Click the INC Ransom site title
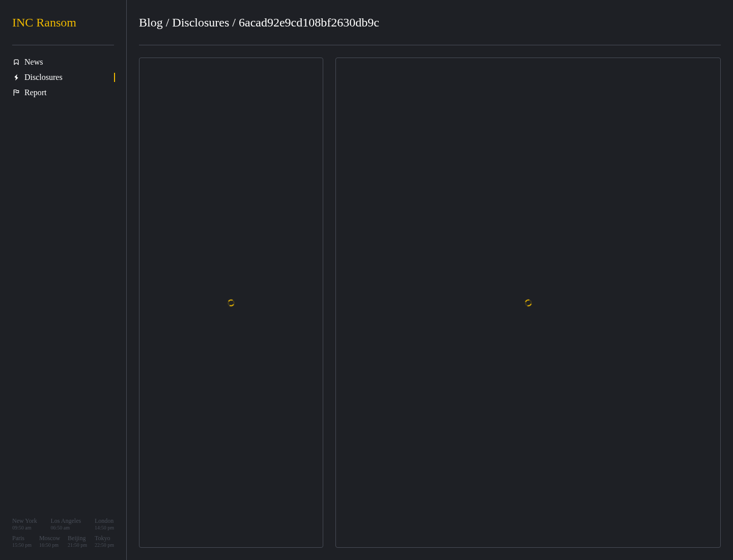Image resolution: width=733 pixels, height=560 pixels. click(44, 22)
